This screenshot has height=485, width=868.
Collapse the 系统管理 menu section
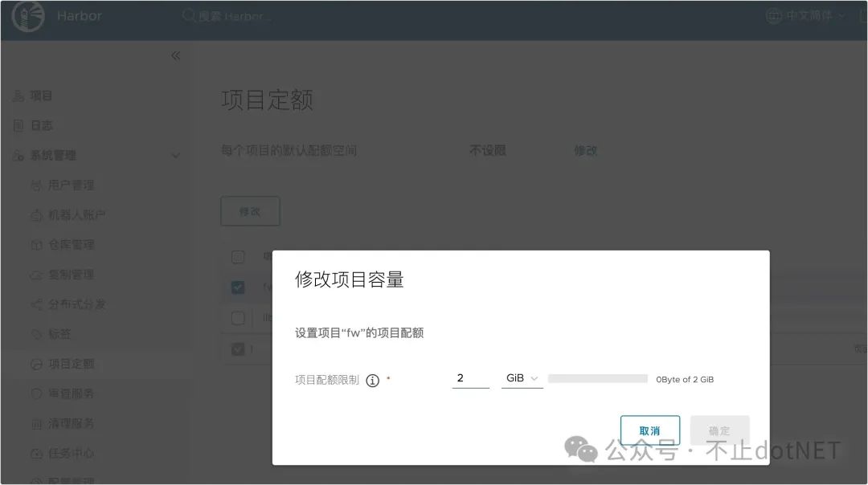pyautogui.click(x=176, y=156)
